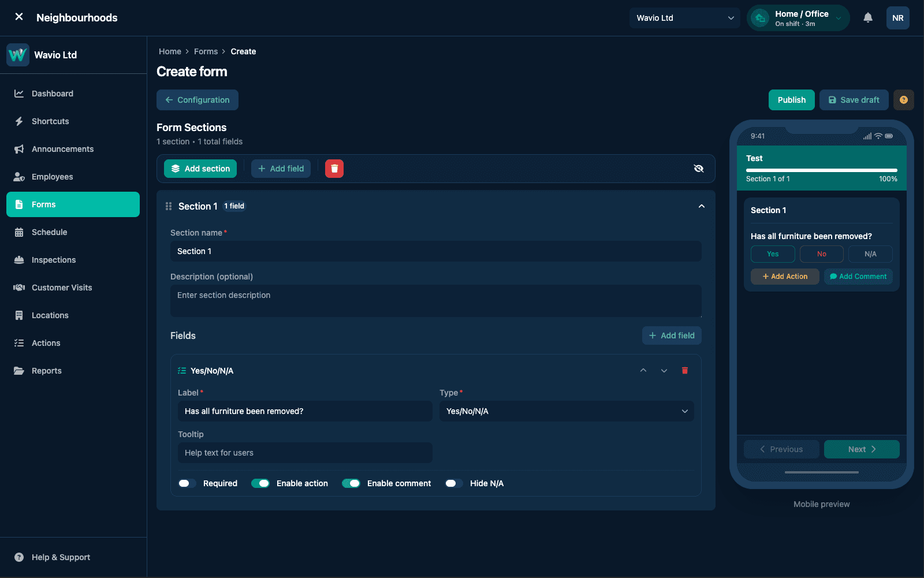Screen dimensions: 924x578
Task: Open the yellow help question icon
Action: (x=904, y=100)
